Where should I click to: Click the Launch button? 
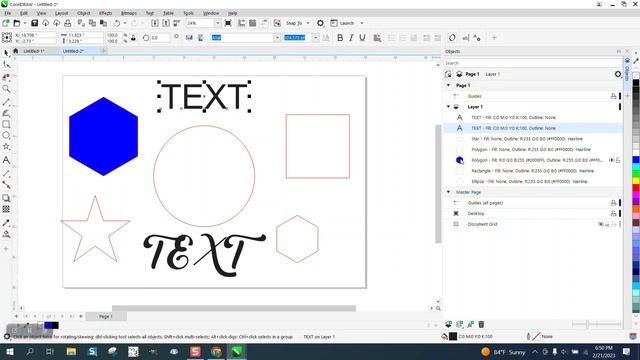coord(342,23)
